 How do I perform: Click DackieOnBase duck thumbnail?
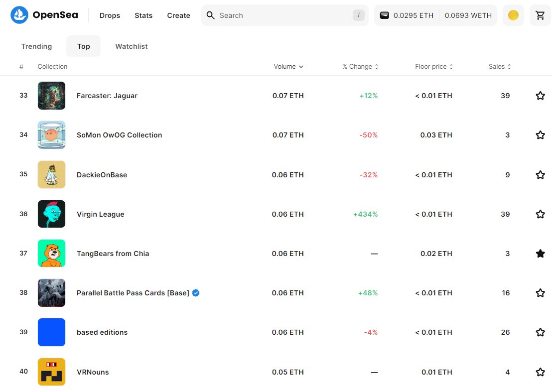click(x=51, y=174)
